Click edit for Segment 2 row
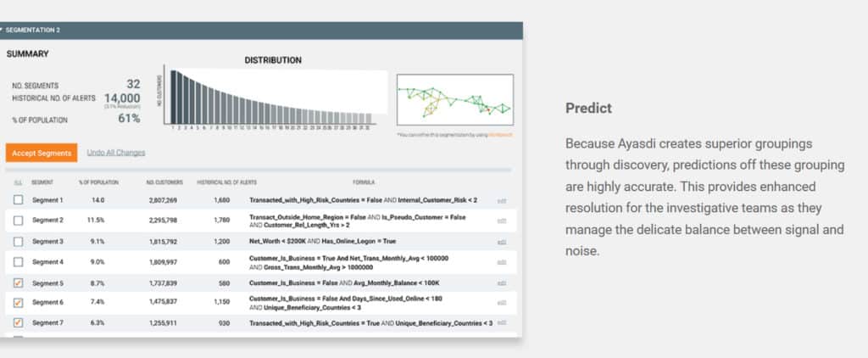The image size is (868, 358). point(502,221)
